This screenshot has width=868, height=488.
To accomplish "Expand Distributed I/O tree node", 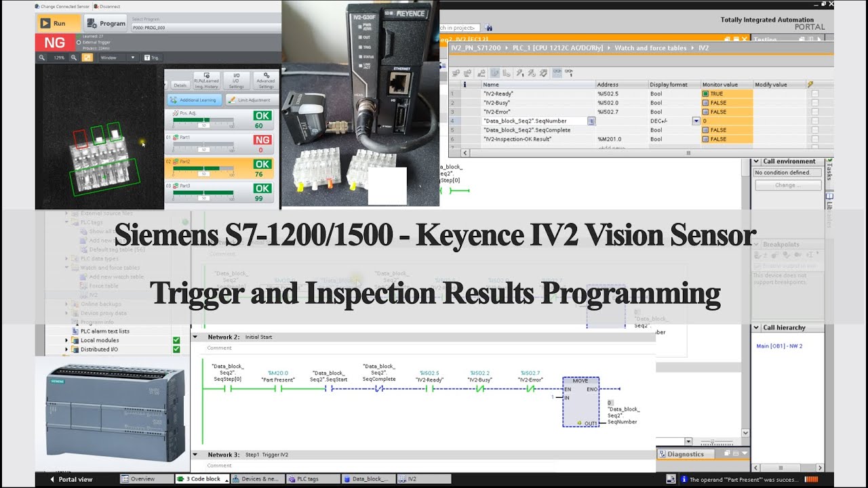I will (66, 350).
